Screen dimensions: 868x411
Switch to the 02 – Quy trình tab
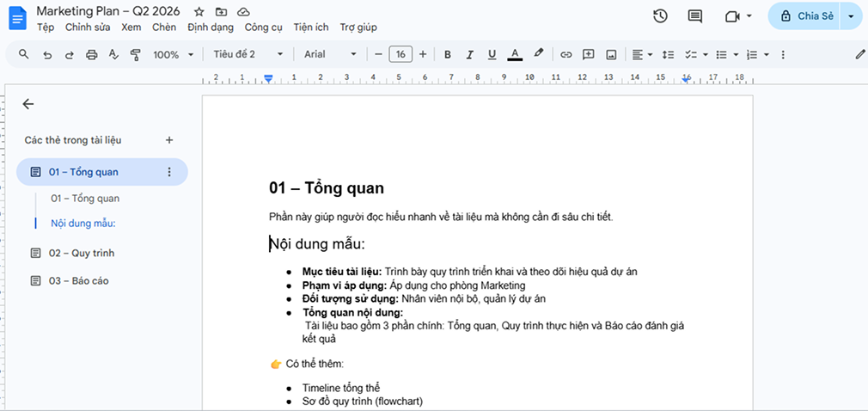click(x=82, y=253)
